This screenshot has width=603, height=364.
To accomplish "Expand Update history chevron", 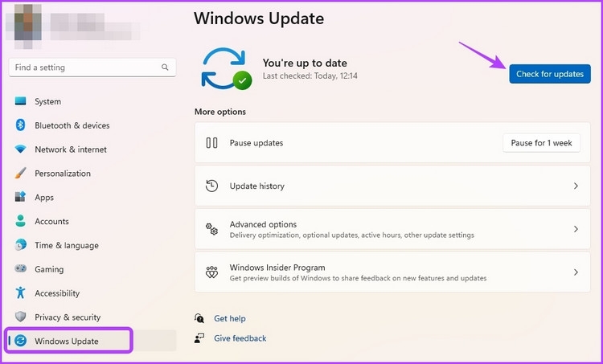I will coord(576,186).
